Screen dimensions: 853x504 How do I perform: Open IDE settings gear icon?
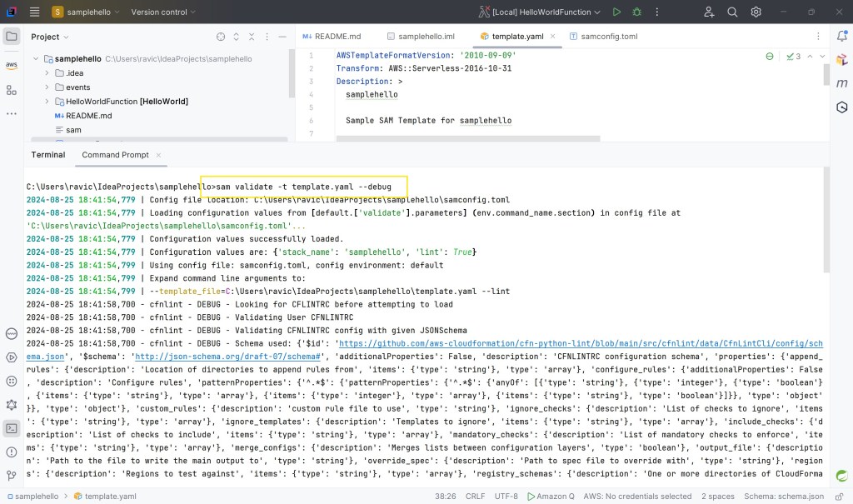756,12
